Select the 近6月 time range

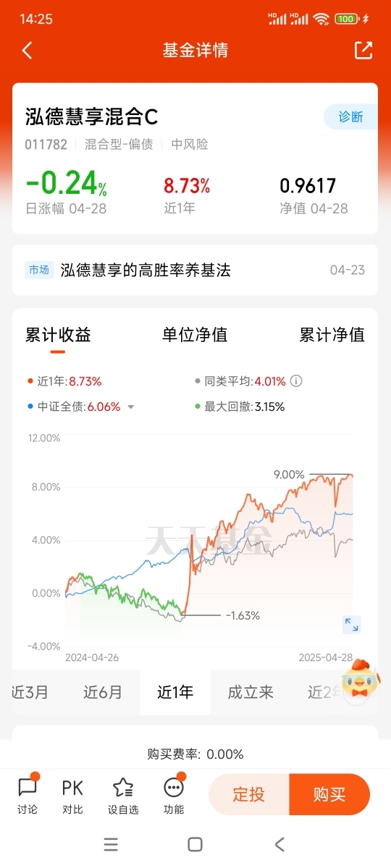(x=103, y=692)
